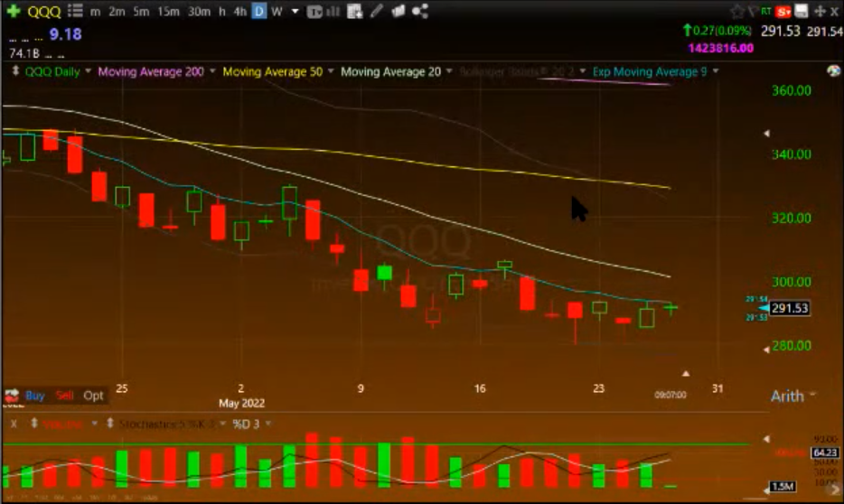This screenshot has width=844, height=504.
Task: Click the Stochastics reorder arrows icon
Action: click(110, 424)
